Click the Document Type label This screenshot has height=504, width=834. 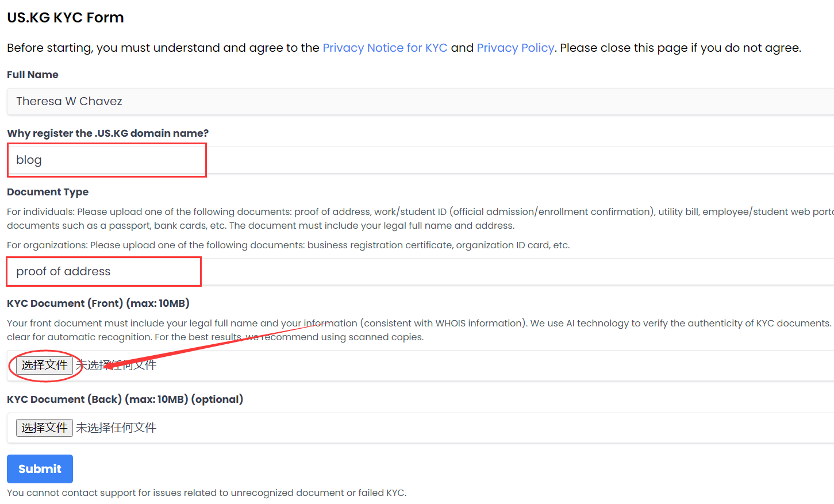[48, 192]
